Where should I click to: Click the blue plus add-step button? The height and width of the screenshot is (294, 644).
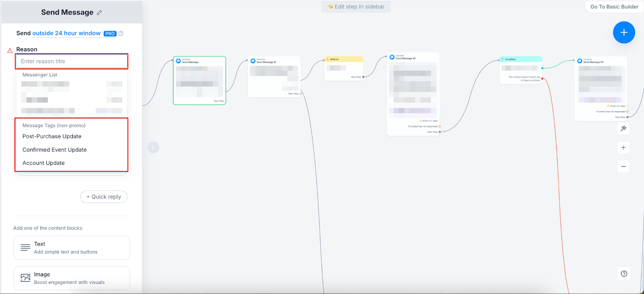623,33
